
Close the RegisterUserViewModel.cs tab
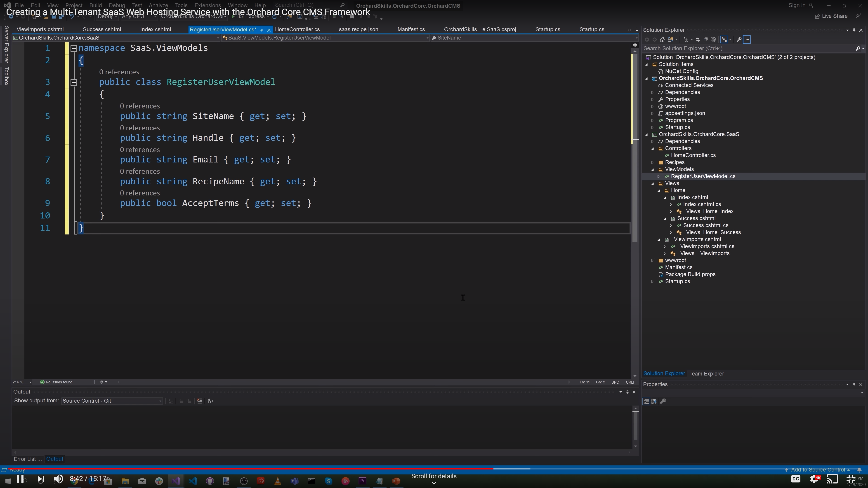pyautogui.click(x=269, y=30)
